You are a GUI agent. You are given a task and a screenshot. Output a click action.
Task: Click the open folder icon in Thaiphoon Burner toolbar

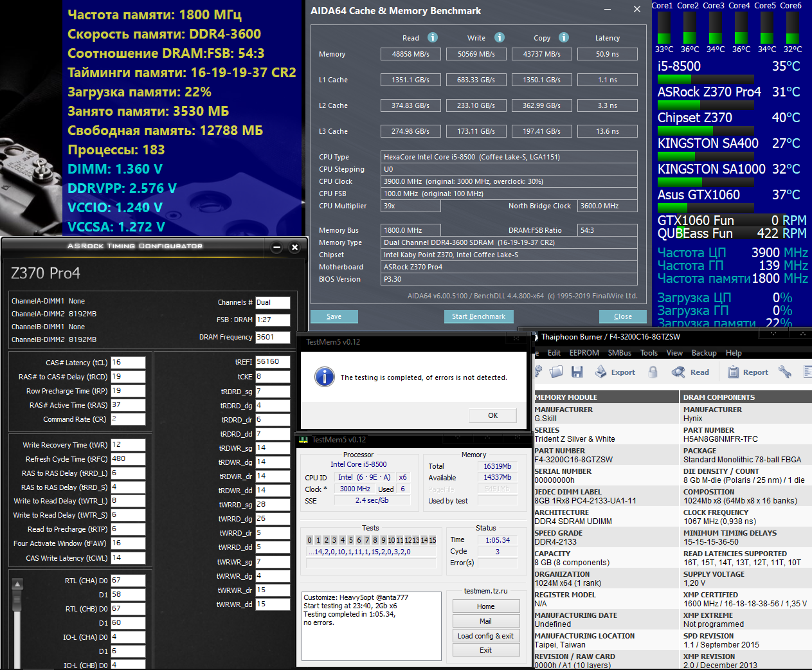point(557,372)
